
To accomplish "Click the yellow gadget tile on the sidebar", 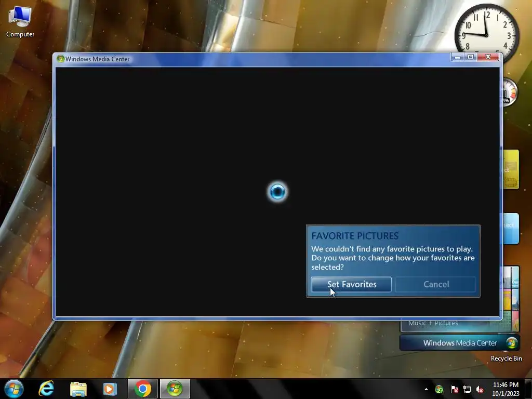I will [x=511, y=169].
